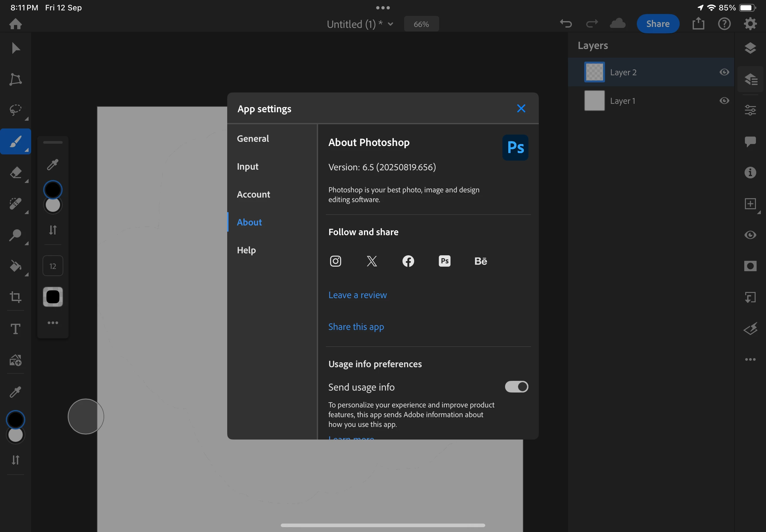The height and width of the screenshot is (532, 766).
Task: Hide Layer 2 with eye icon
Action: [724, 72]
